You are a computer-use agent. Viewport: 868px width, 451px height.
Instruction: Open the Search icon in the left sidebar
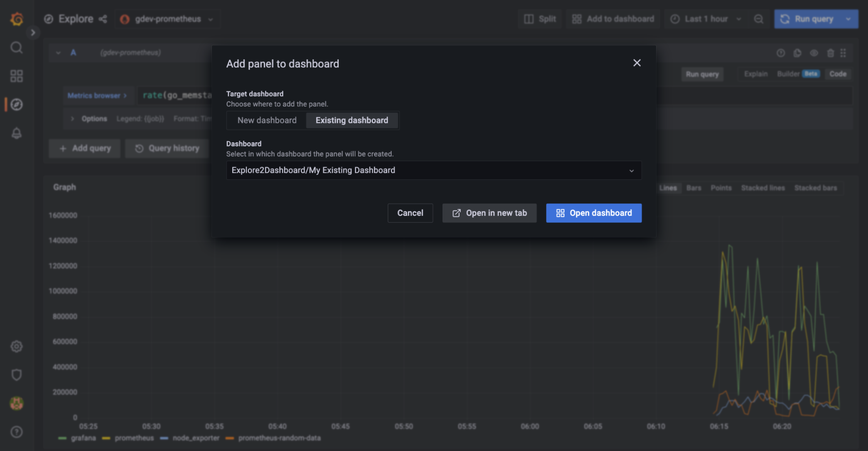[x=17, y=48]
